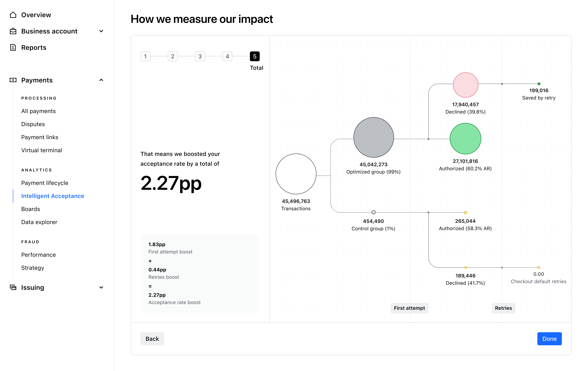The width and height of the screenshot is (588, 371).
Task: Open All payments
Action: (39, 111)
